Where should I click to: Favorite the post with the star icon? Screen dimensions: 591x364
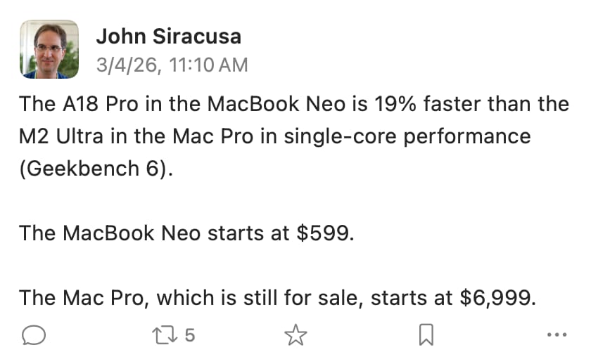click(x=295, y=336)
